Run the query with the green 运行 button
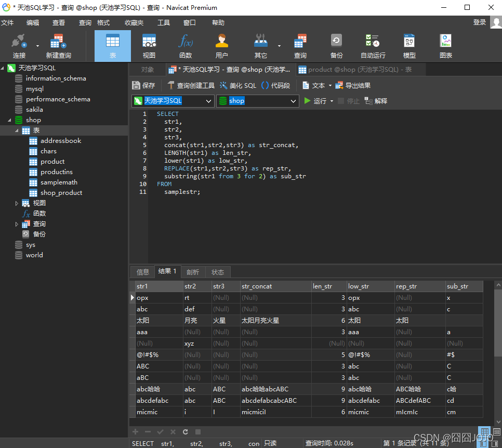Screen dimensions: 502x448 pyautogui.click(x=315, y=101)
